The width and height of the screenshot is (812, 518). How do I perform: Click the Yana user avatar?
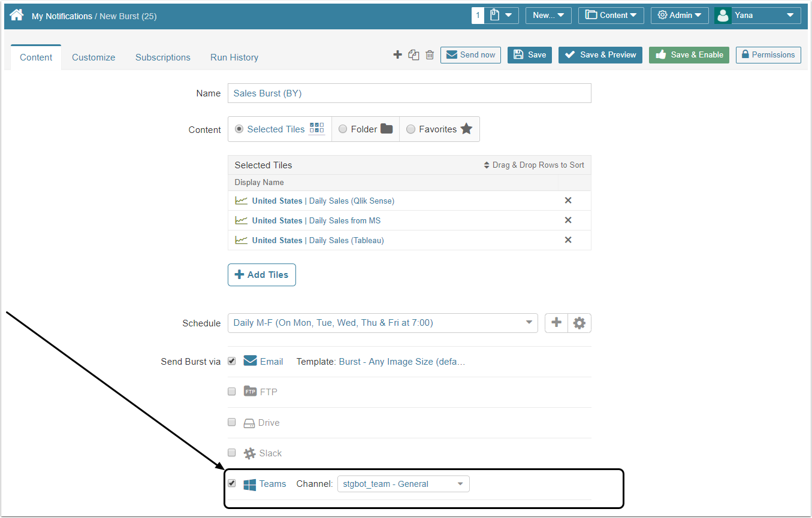[x=723, y=15]
